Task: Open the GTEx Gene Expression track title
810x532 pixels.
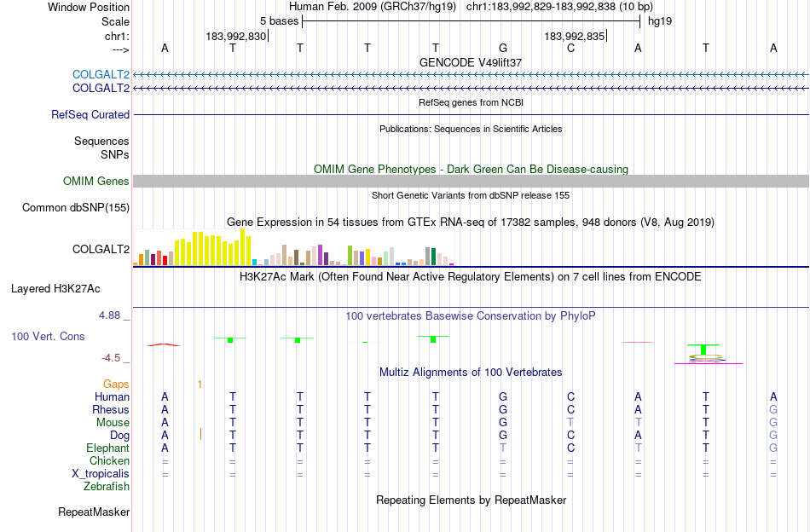Action: (471, 223)
